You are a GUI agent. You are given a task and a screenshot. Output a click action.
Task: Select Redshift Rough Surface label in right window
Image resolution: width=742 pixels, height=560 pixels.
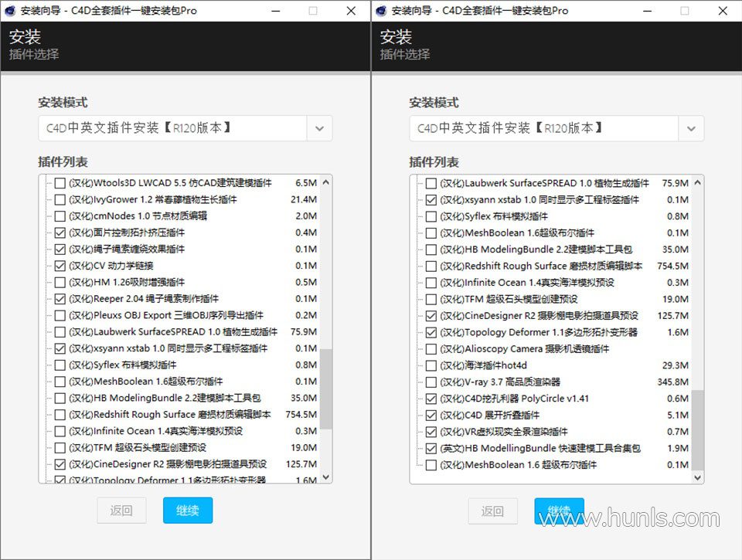coord(541,266)
